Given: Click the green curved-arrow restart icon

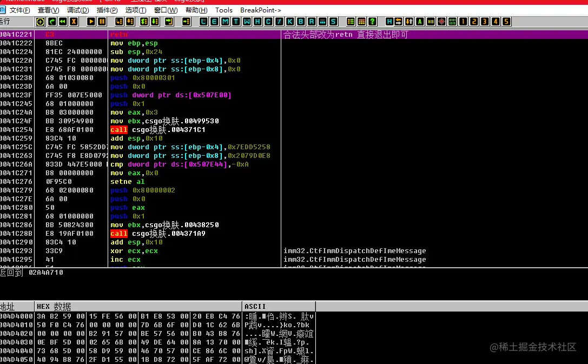Looking at the screenshot, I should click(x=52, y=22).
